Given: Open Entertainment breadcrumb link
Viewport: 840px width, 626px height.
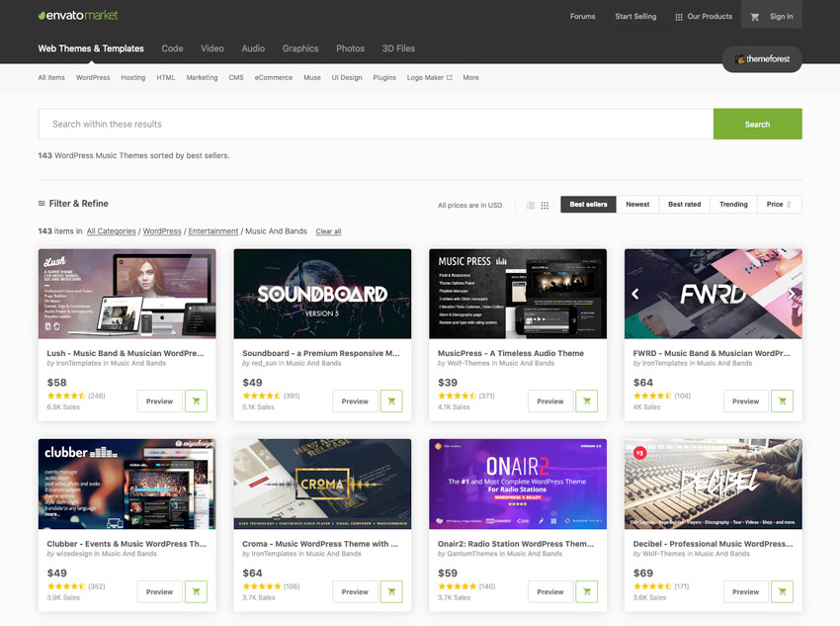Looking at the screenshot, I should pos(213,231).
